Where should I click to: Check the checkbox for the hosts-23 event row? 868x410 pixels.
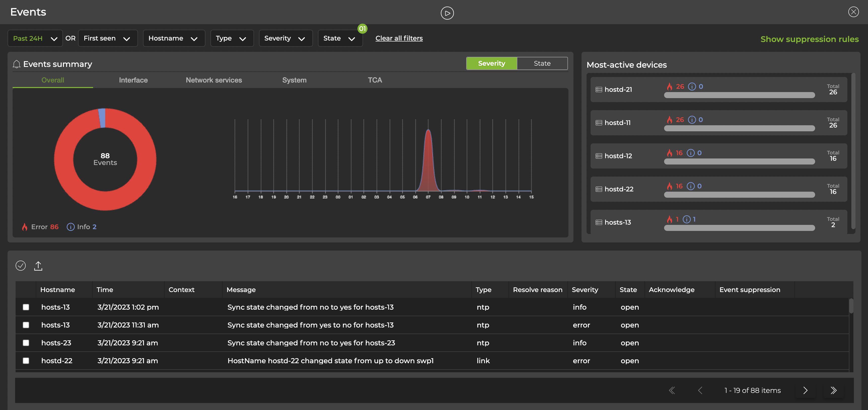(x=26, y=343)
